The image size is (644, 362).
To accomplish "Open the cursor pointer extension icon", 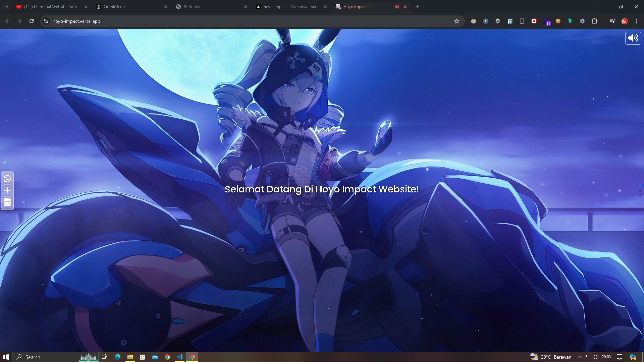I will tap(486, 21).
